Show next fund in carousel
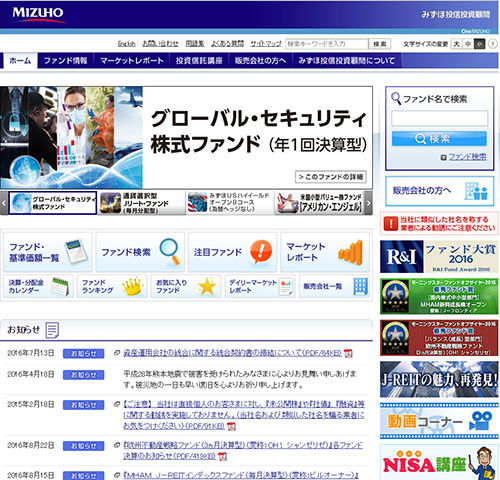The width and height of the screenshot is (500, 480). (368, 203)
